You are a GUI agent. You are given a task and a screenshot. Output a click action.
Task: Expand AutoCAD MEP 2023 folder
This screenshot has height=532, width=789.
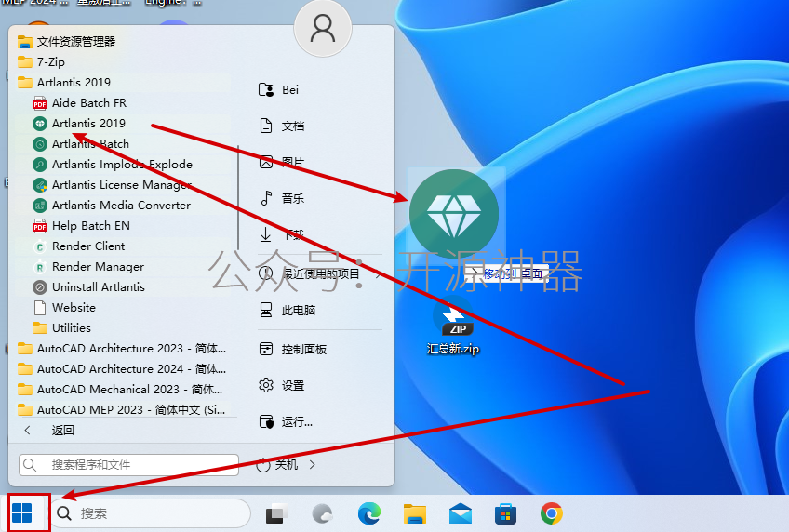tap(122, 410)
